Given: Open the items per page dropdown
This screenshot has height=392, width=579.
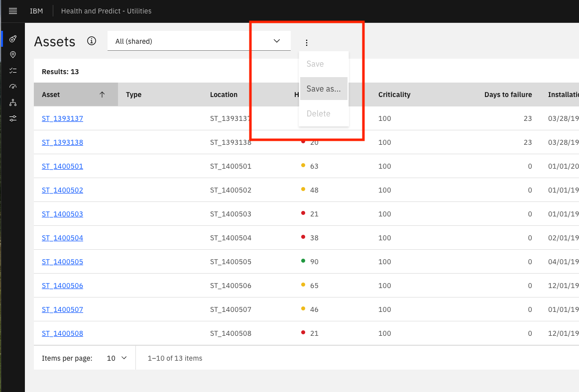Looking at the screenshot, I should (116, 358).
